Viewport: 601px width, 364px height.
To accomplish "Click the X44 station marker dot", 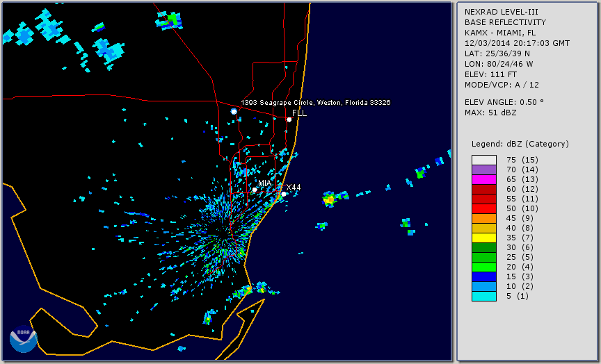I will (x=284, y=194).
